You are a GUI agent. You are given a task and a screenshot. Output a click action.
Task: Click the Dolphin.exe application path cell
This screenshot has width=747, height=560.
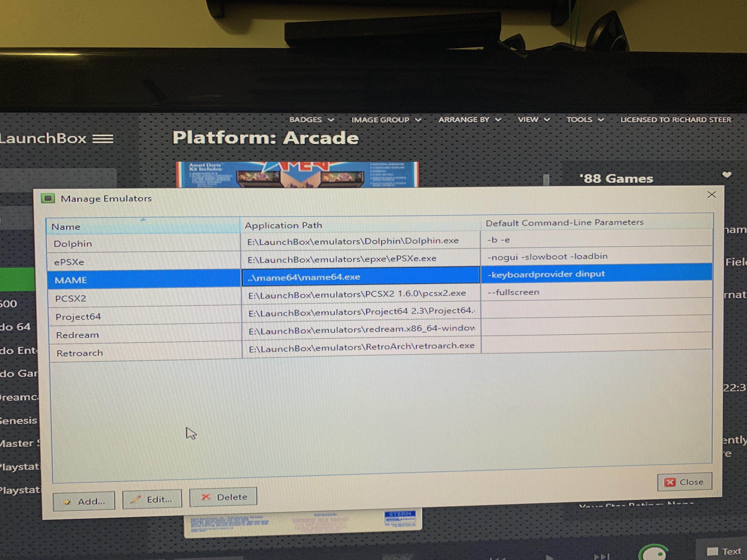click(360, 241)
